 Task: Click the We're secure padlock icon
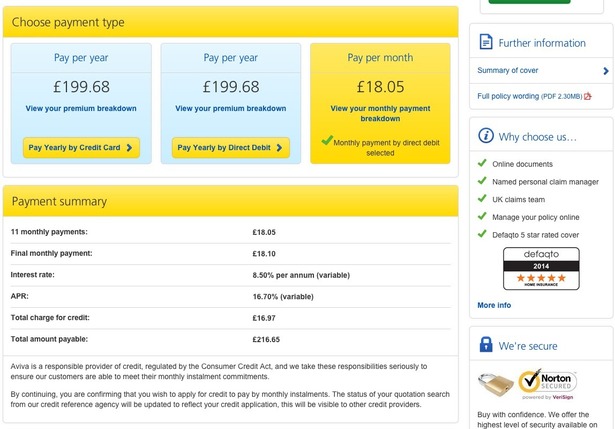coord(486,345)
